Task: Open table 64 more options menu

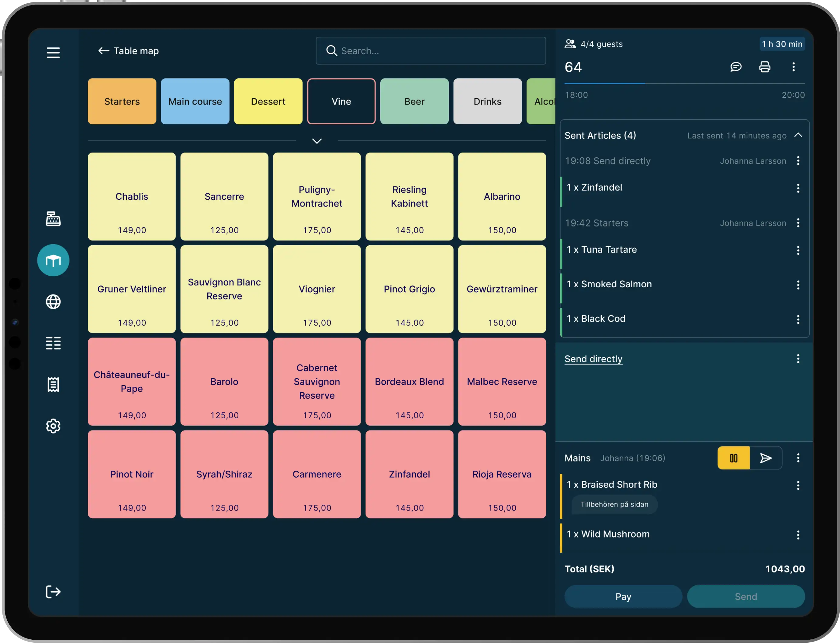Action: tap(793, 67)
